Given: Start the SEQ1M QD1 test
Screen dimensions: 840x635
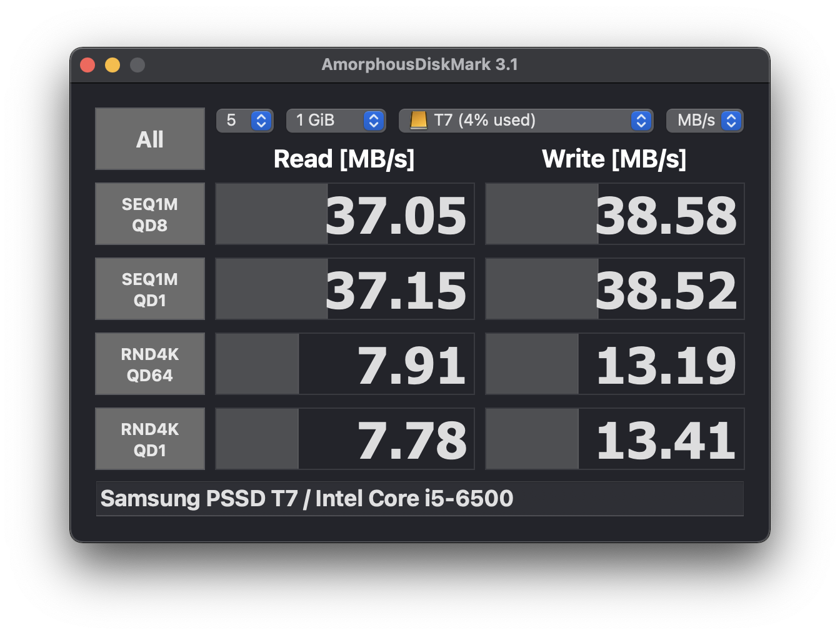Looking at the screenshot, I should 150,289.
